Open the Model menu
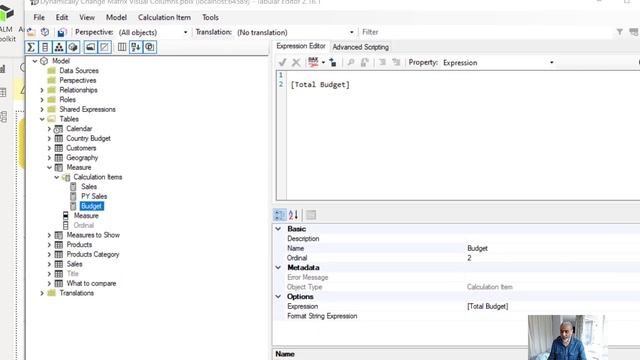Image resolution: width=640 pixels, height=360 pixels. pos(116,18)
